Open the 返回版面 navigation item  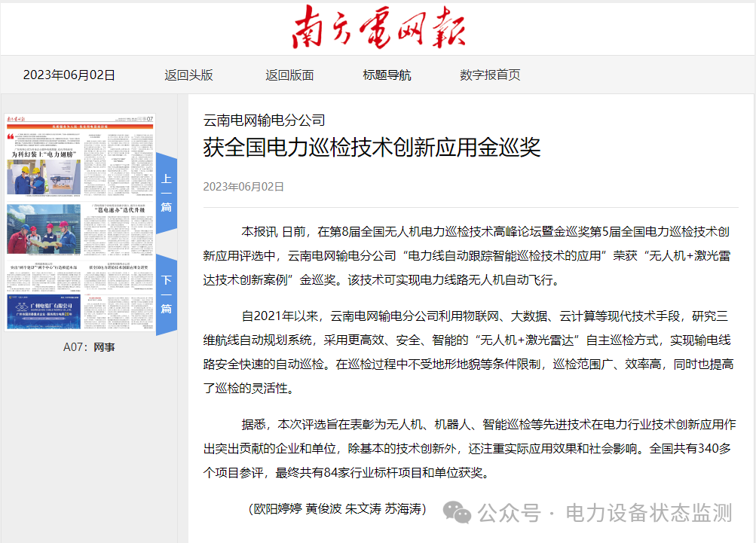coord(289,75)
